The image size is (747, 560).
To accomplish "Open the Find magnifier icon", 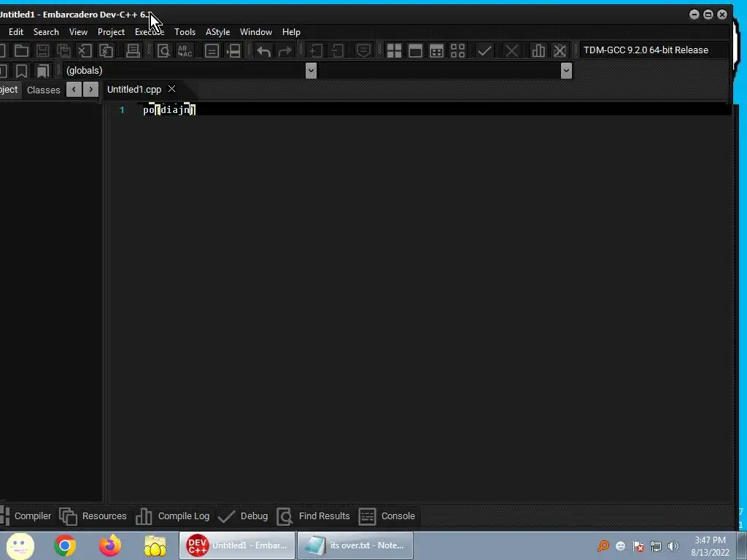I will [x=163, y=50].
